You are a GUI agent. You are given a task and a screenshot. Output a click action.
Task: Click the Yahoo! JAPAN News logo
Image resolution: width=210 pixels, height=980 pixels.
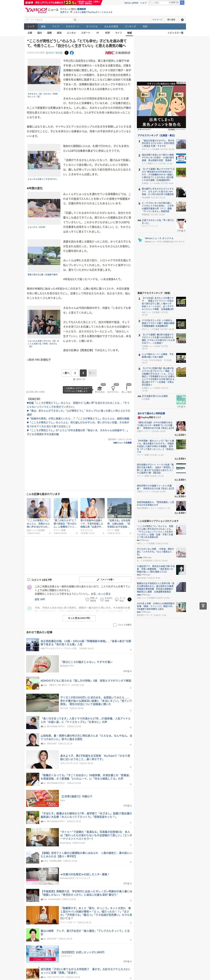42,10
